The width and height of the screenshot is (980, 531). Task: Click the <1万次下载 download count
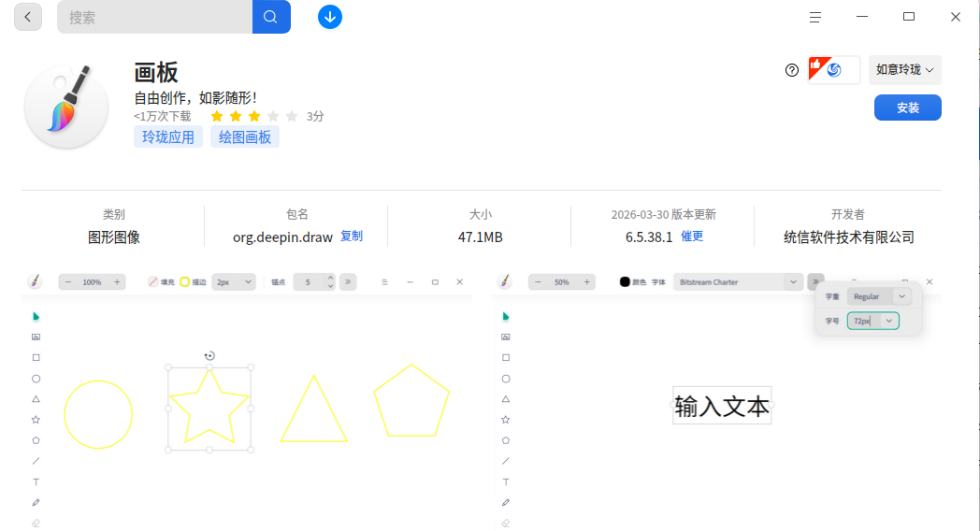tap(163, 116)
